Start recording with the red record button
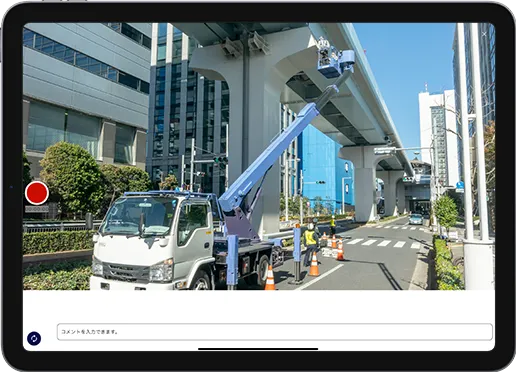The image size is (516, 372). [37, 193]
